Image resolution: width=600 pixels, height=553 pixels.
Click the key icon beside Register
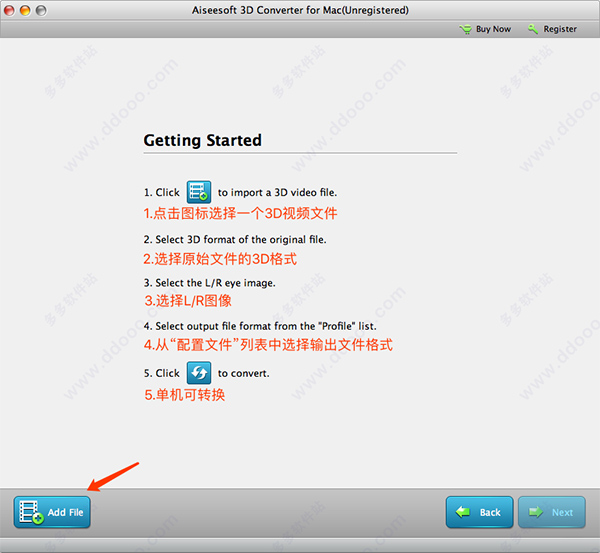(x=533, y=29)
